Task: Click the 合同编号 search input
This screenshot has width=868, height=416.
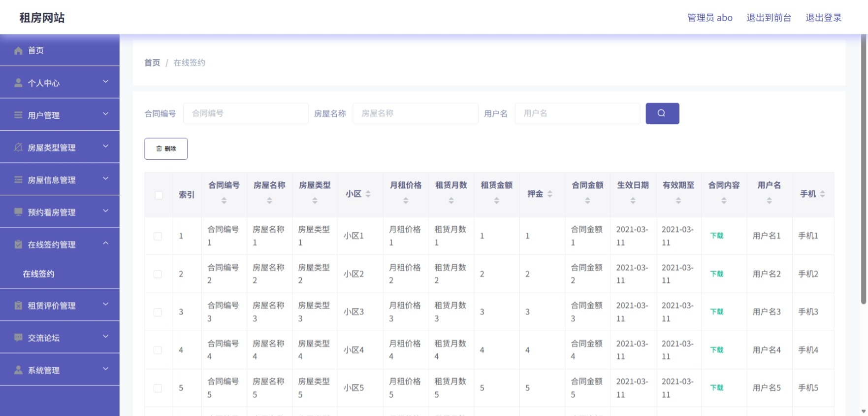Action: (246, 113)
